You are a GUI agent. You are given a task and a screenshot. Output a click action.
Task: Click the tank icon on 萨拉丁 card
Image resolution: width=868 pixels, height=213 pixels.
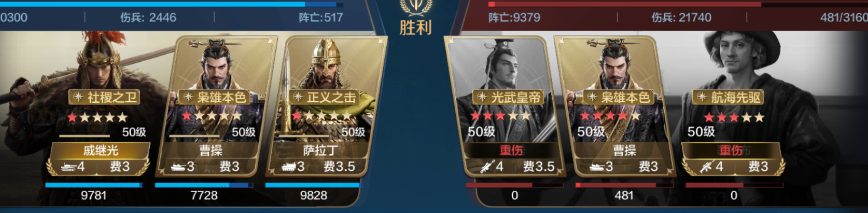(288, 167)
